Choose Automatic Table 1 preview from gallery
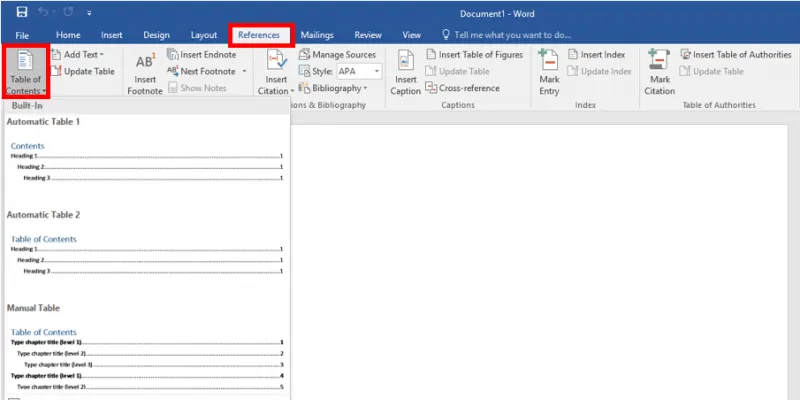This screenshot has width=800, height=400. pos(147,159)
